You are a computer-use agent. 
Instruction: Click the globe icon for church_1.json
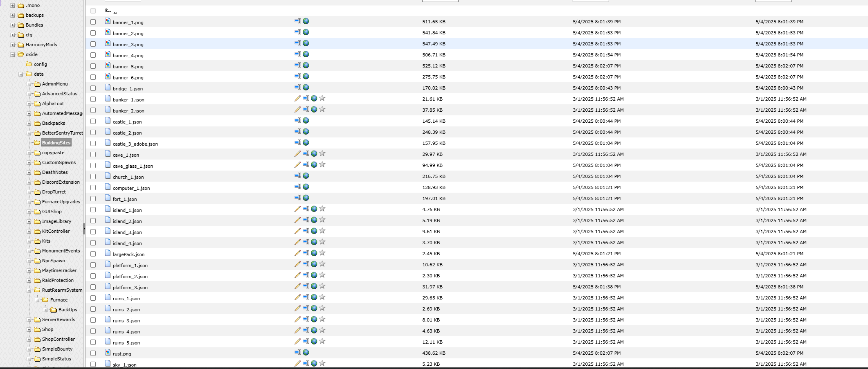306,175
